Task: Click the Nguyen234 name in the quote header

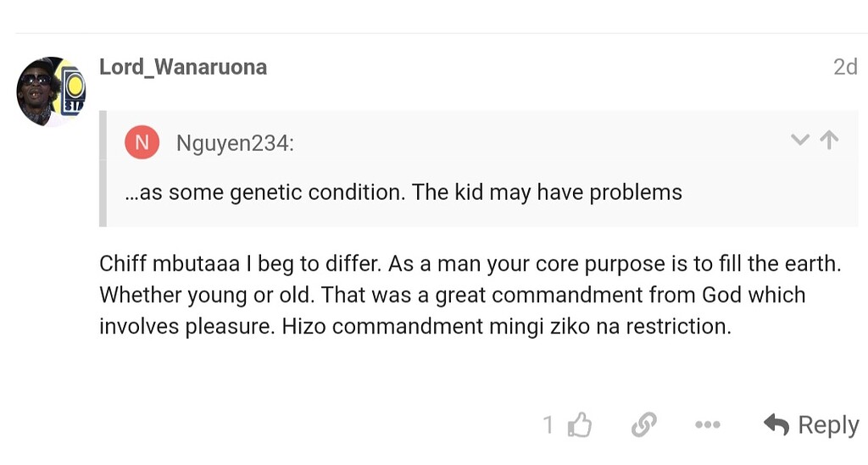Action: (235, 143)
